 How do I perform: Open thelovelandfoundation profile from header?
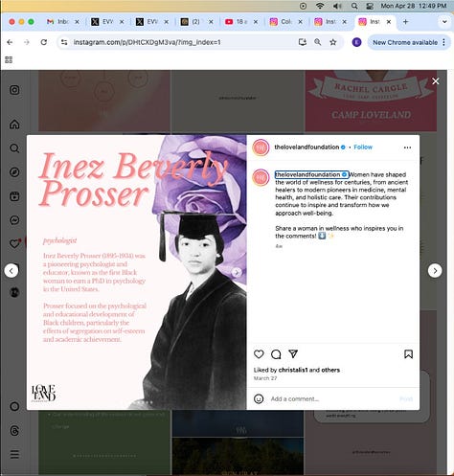pos(306,147)
